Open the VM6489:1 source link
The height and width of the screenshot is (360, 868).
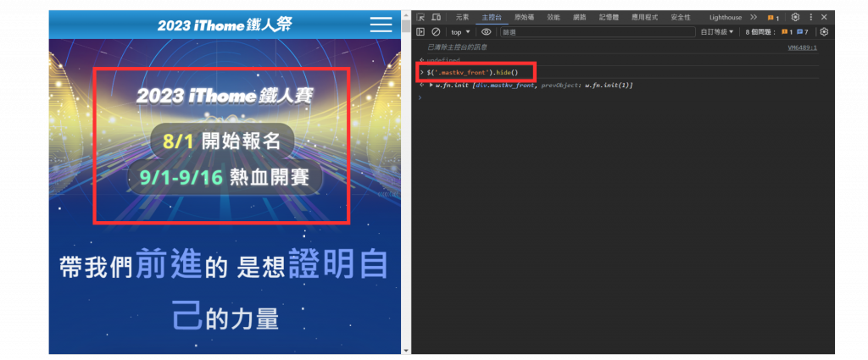pyautogui.click(x=802, y=47)
